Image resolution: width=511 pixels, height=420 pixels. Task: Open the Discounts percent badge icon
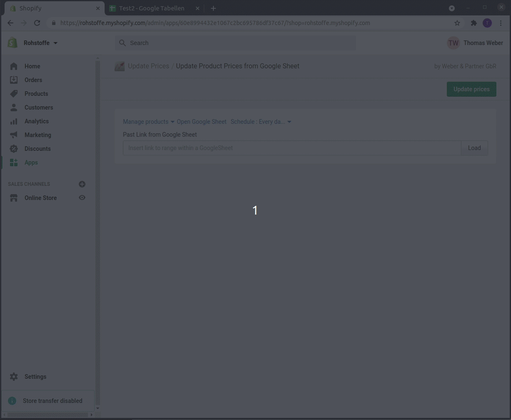click(x=14, y=149)
